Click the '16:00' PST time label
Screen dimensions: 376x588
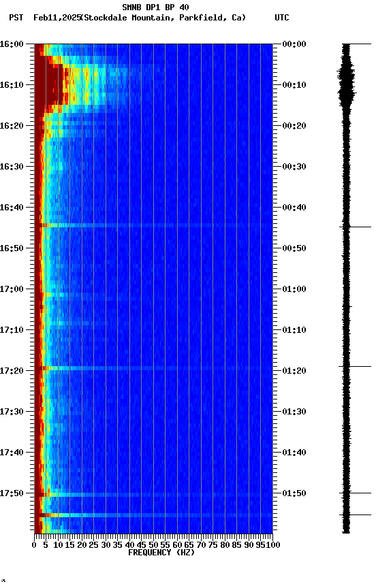12,44
